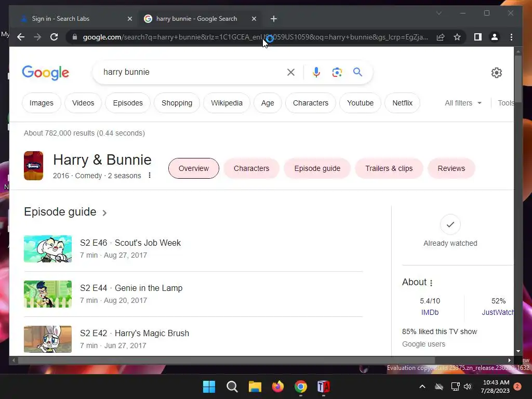Viewport: 532px width, 399px height.
Task: Open the JustWatch rating link
Action: pyautogui.click(x=498, y=312)
